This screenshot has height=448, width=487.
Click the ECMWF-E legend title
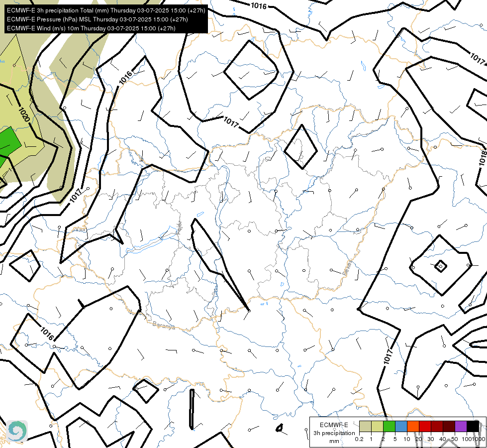(x=334, y=425)
